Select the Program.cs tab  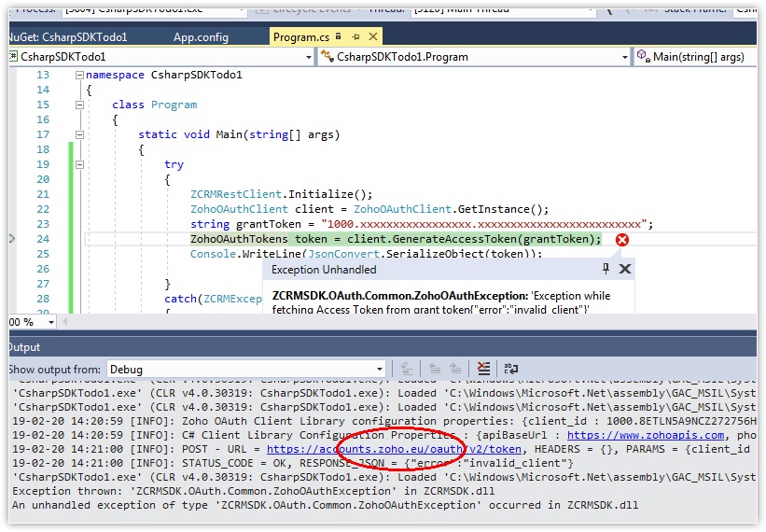click(x=301, y=37)
